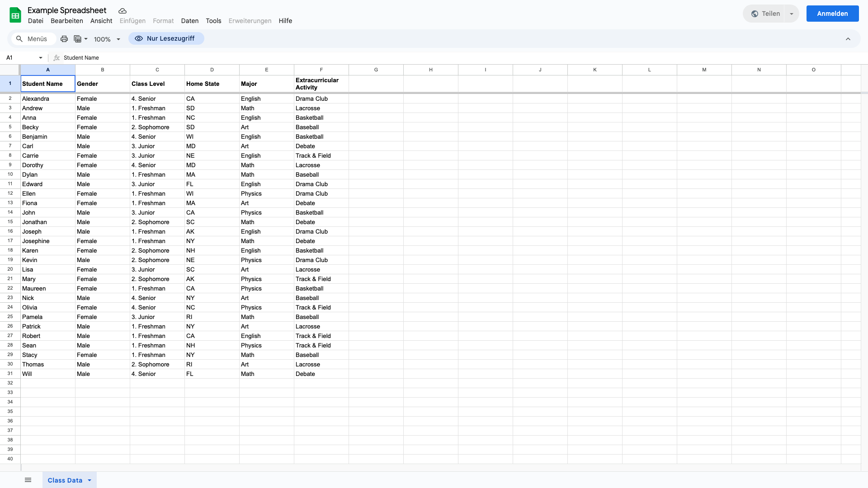Viewport: 868px width, 488px height.
Task: Click the Teilen options arrow
Action: tap(791, 14)
